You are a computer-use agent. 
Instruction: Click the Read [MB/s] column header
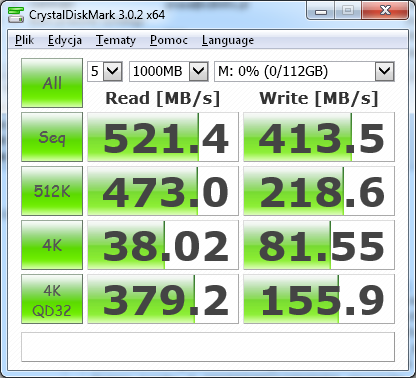click(x=163, y=98)
